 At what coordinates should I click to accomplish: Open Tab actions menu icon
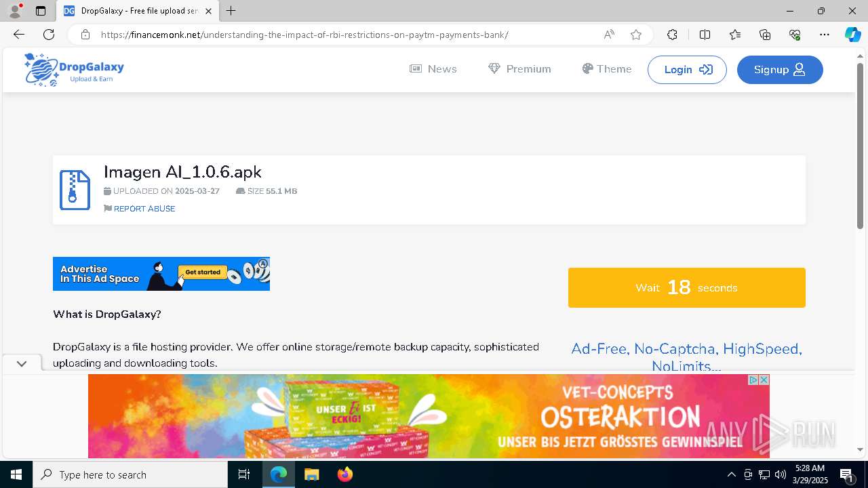click(41, 11)
